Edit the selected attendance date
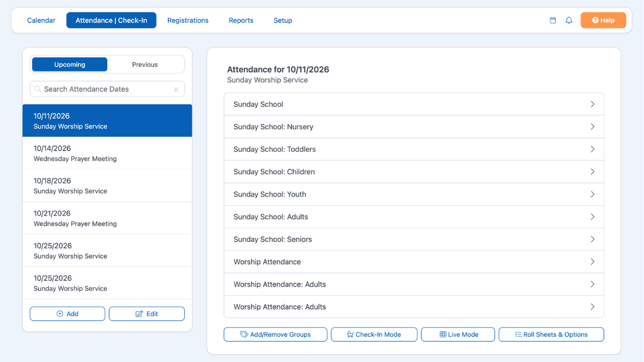644x362 pixels. click(147, 314)
